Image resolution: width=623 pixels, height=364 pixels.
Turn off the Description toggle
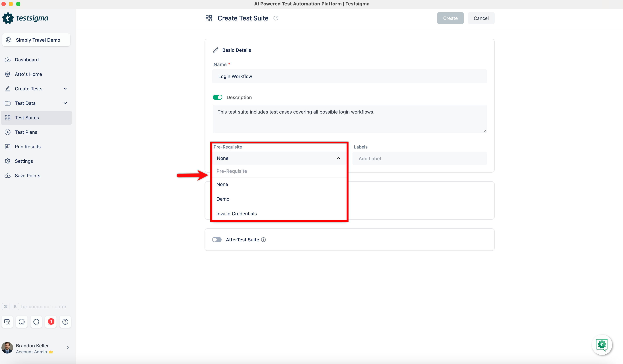tap(217, 97)
